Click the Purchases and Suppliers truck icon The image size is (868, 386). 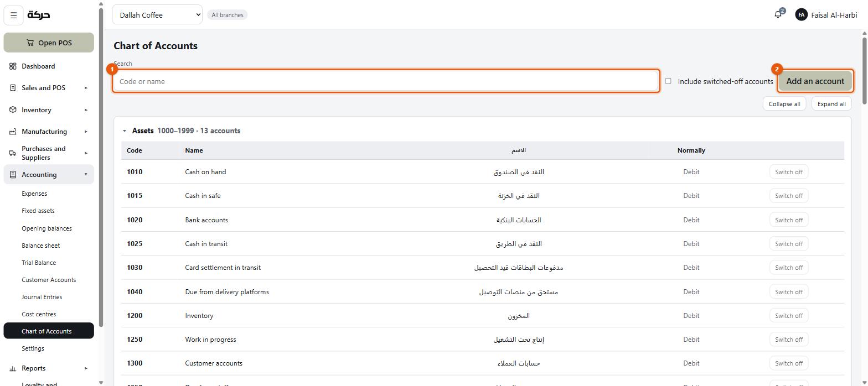point(13,153)
